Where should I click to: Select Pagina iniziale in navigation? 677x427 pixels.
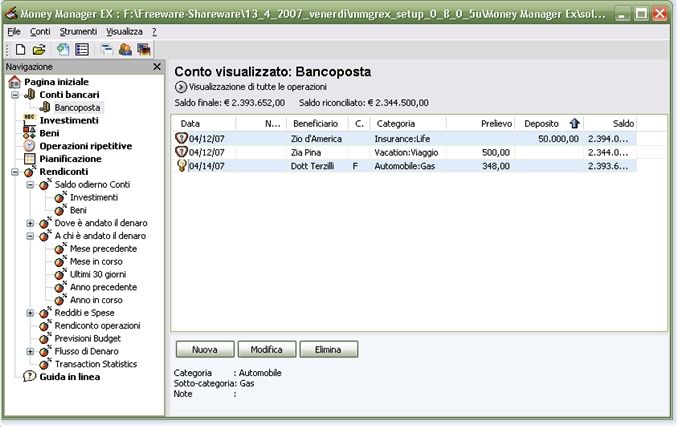click(57, 82)
